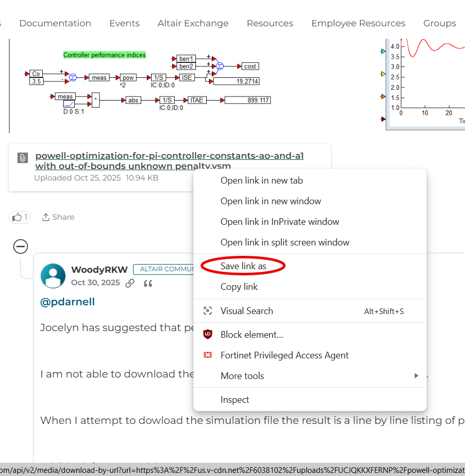Quote the comment with quotation icon

coord(148,284)
